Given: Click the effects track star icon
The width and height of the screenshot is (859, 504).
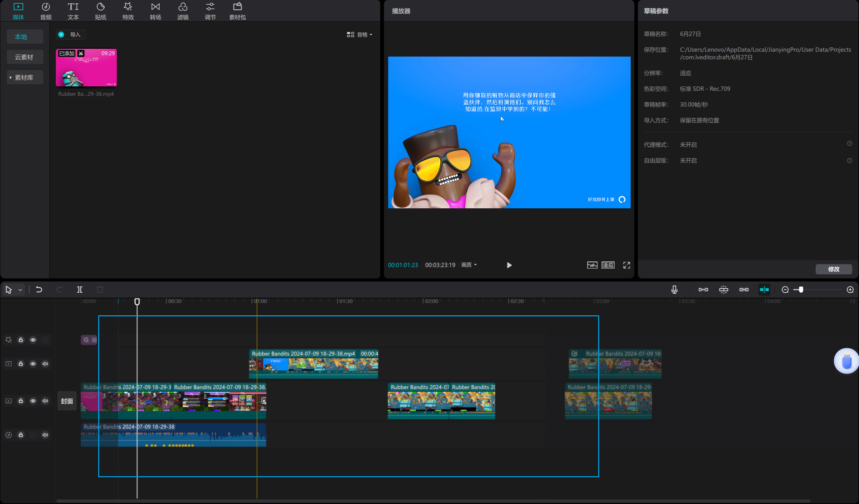Looking at the screenshot, I should click(8, 340).
